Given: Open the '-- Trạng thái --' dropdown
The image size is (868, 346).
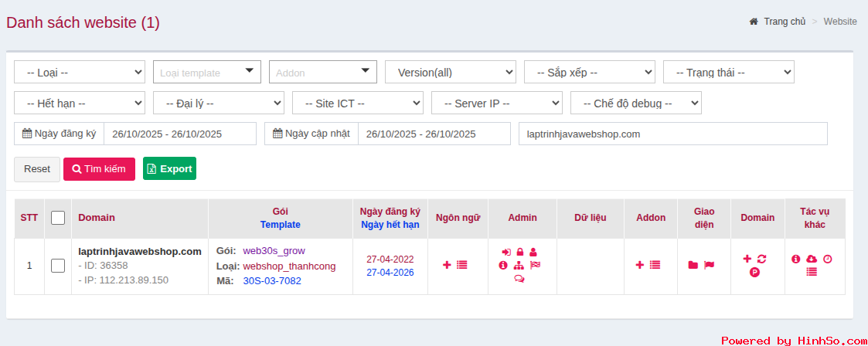Looking at the screenshot, I should [x=729, y=72].
